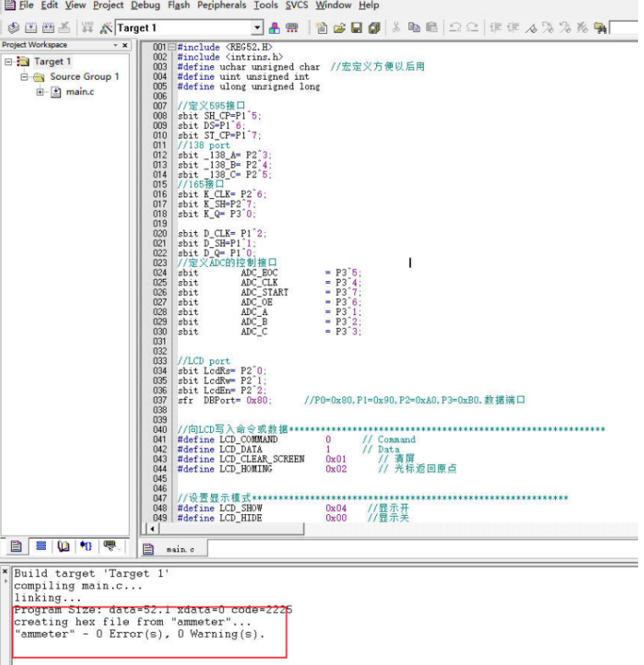Collapse the Target 1 tree node
The width and height of the screenshot is (644, 665).
[x=8, y=62]
